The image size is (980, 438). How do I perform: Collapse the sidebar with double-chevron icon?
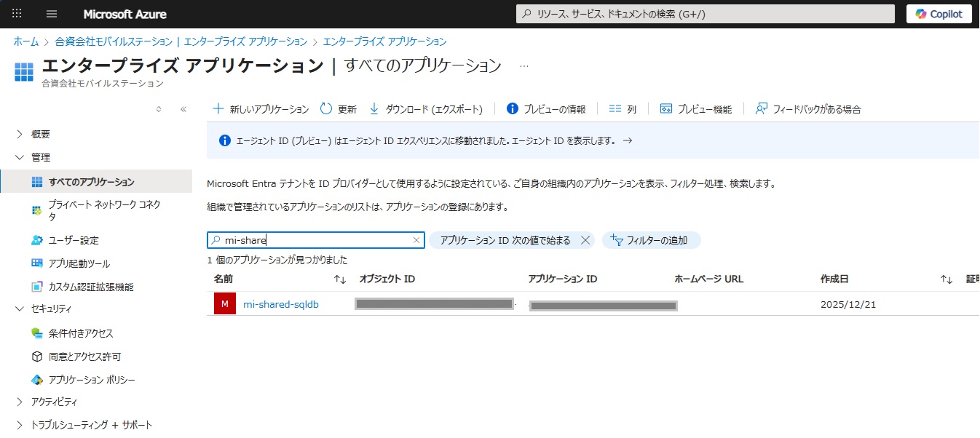pyautogui.click(x=183, y=109)
